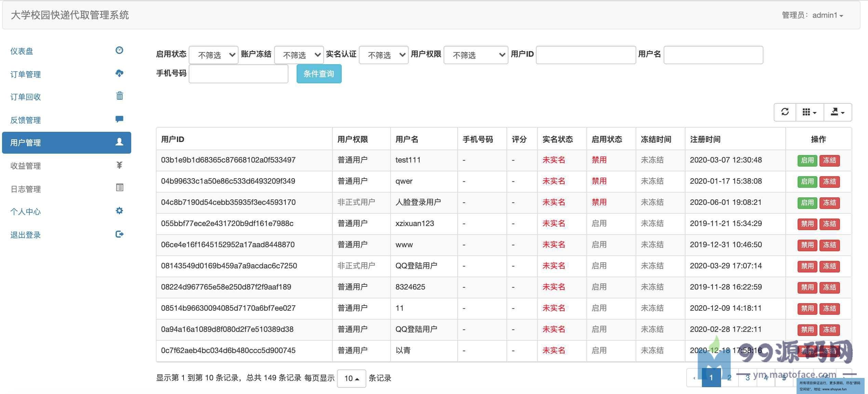
Task: Go to pagination page 3
Action: coord(748,378)
